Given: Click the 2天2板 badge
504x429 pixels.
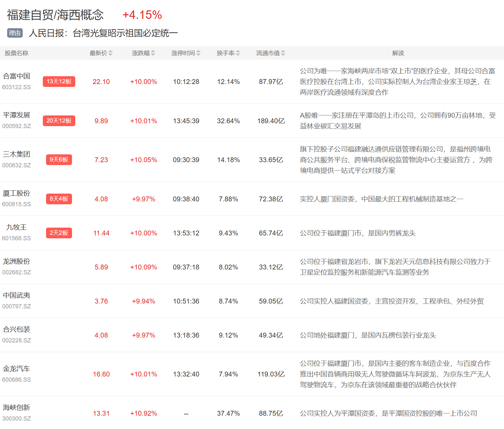Looking at the screenshot, I should 59,233.
